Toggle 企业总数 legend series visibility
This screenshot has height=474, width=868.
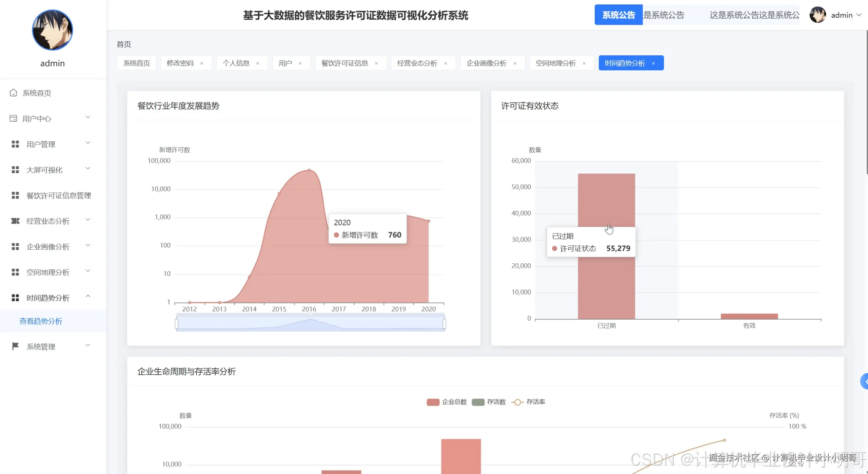pos(433,402)
